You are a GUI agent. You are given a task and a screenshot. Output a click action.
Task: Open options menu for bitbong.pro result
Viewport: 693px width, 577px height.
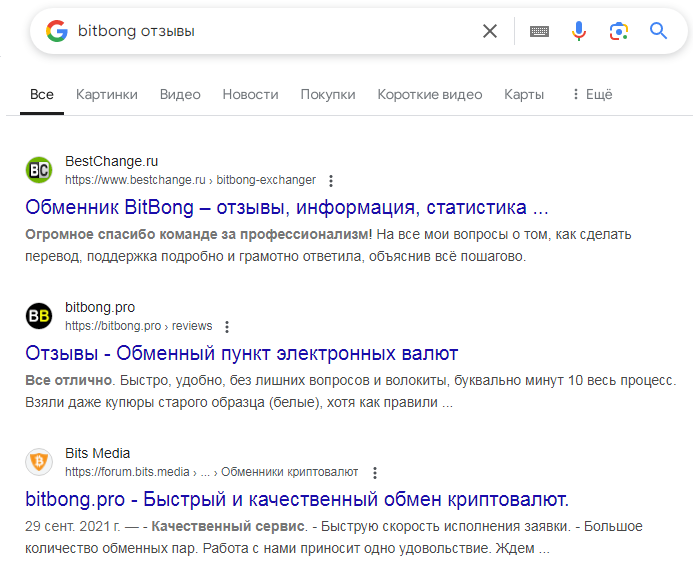point(227,327)
